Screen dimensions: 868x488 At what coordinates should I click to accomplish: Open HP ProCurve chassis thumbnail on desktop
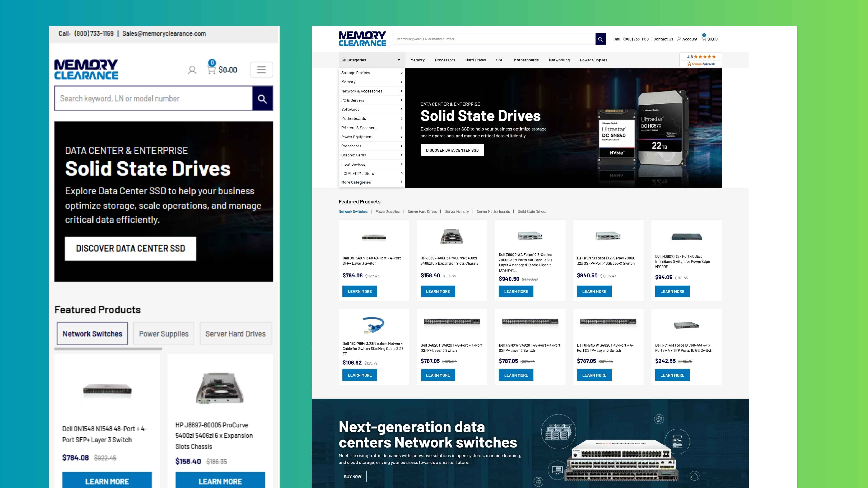tap(452, 236)
